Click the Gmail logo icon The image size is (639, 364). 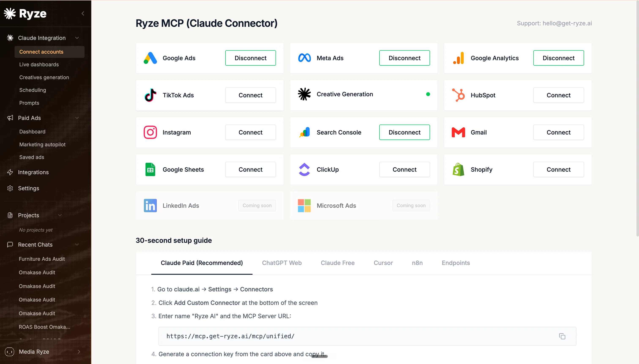coord(458,132)
